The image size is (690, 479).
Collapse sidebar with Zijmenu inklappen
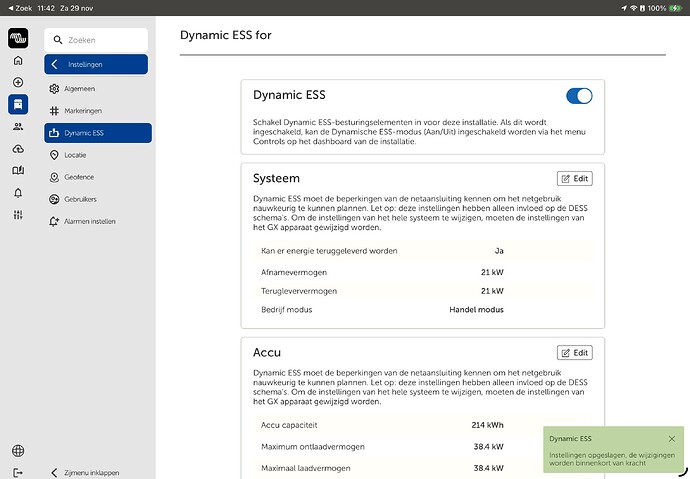(85, 473)
